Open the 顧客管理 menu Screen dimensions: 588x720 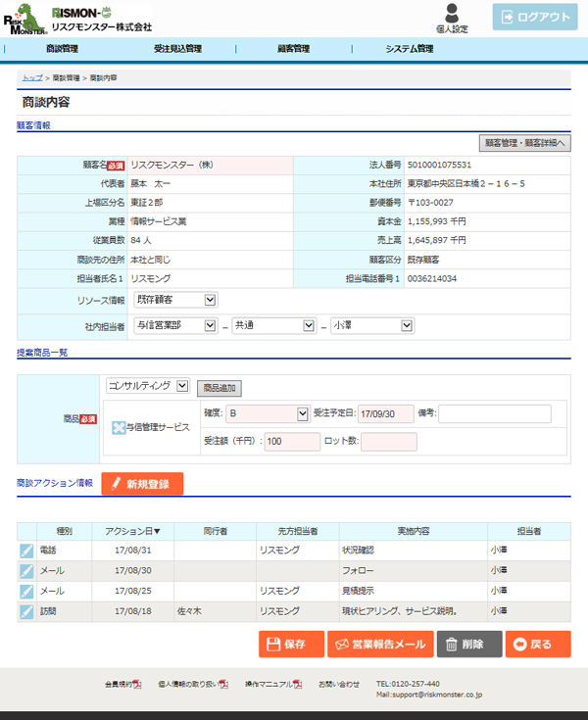(293, 48)
